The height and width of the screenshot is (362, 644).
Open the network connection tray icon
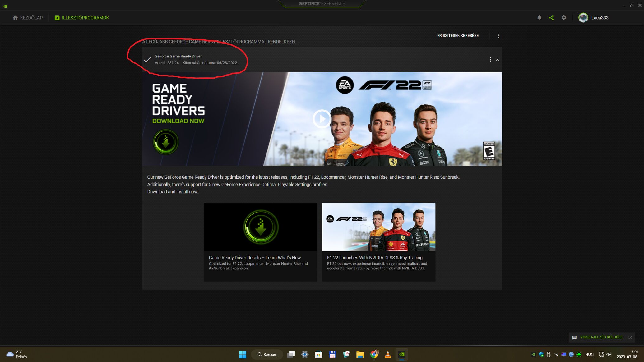click(601, 355)
